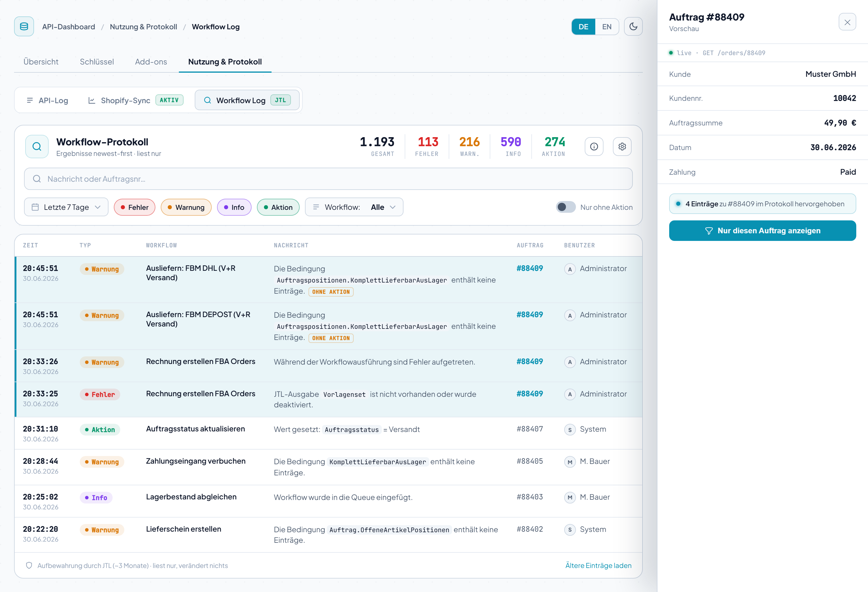
Task: Click the shield icon in the footer
Action: click(29, 566)
